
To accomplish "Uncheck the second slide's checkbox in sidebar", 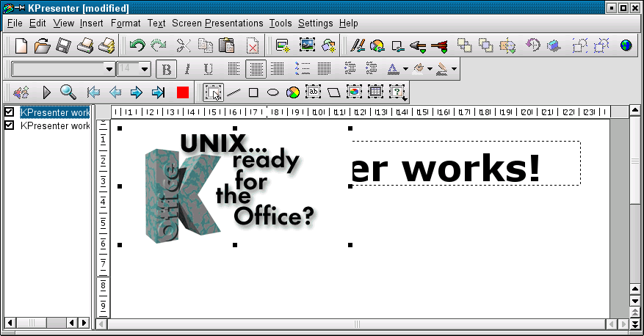I will 9,125.
